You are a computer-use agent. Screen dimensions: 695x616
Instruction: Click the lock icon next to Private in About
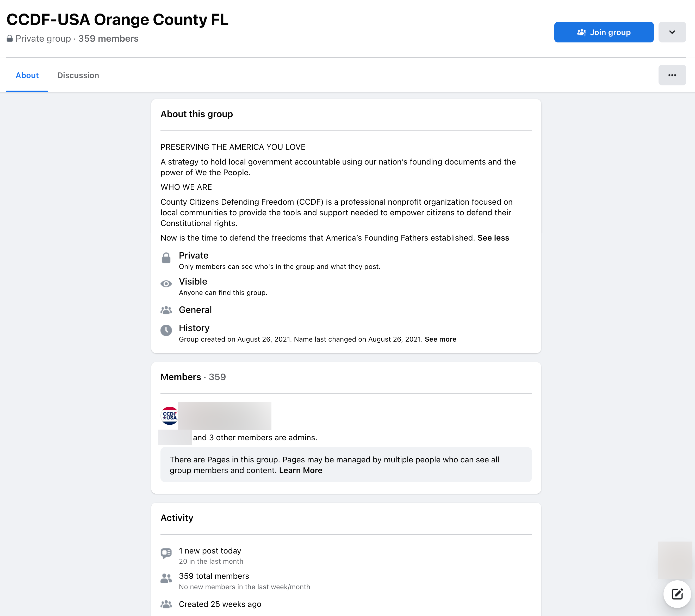(166, 257)
